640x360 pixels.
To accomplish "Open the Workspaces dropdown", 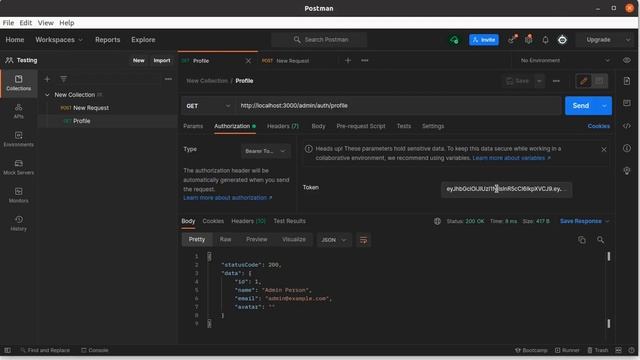I will 59,40.
